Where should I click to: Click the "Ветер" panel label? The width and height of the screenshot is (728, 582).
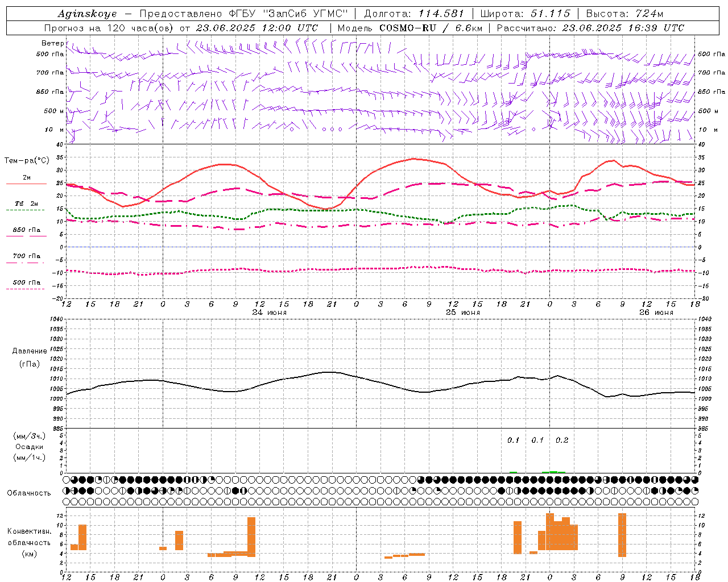coord(53,43)
